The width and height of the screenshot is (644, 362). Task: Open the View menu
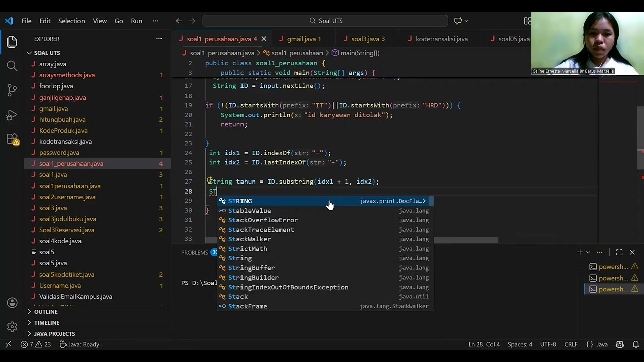click(100, 21)
